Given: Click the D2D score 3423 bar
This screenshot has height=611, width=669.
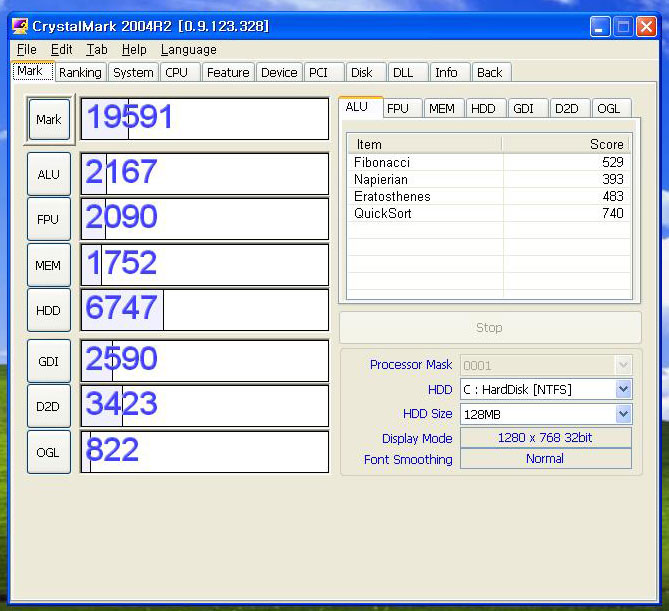Looking at the screenshot, I should 205,406.
